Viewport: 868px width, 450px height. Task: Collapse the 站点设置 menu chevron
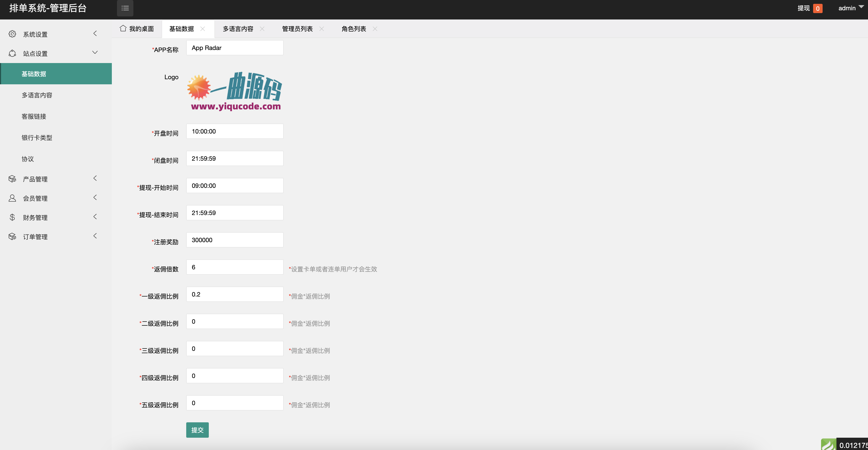[95, 53]
